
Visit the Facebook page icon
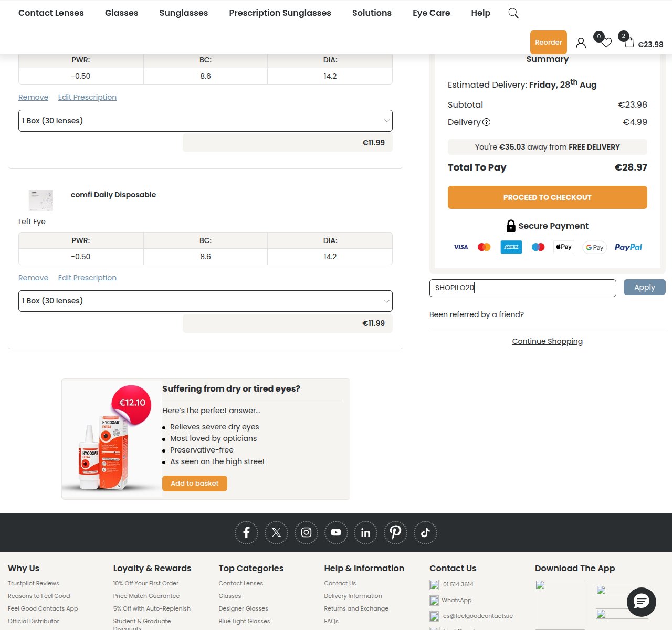246,532
